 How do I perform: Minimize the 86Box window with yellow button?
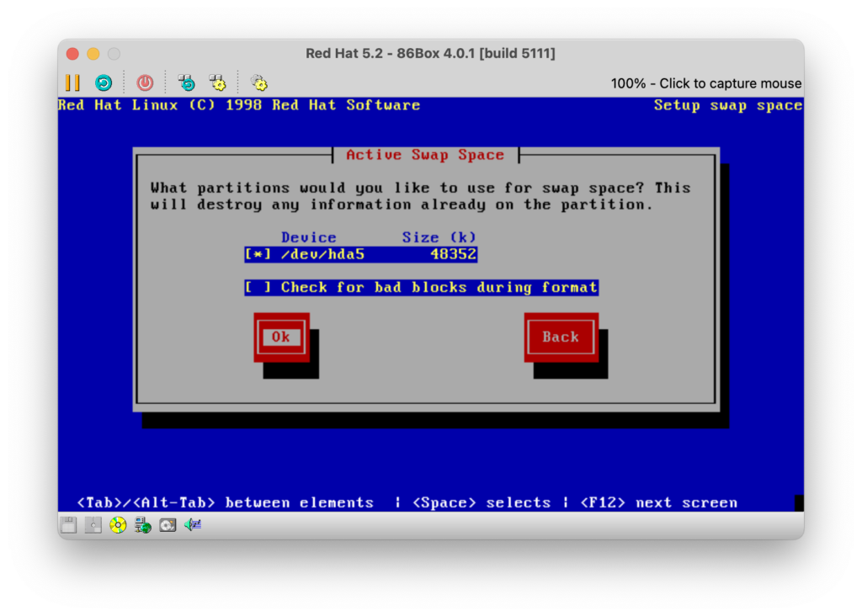point(93,54)
